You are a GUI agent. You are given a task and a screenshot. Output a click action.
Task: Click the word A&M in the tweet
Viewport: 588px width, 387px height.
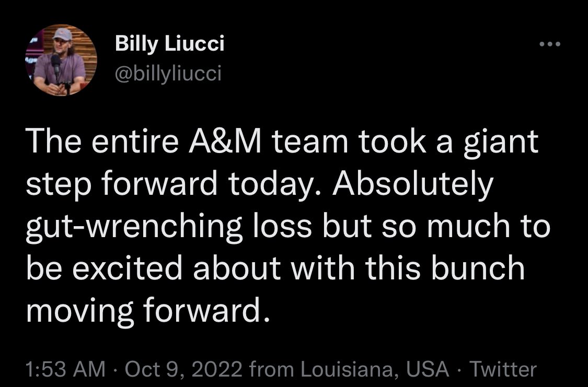point(225,142)
